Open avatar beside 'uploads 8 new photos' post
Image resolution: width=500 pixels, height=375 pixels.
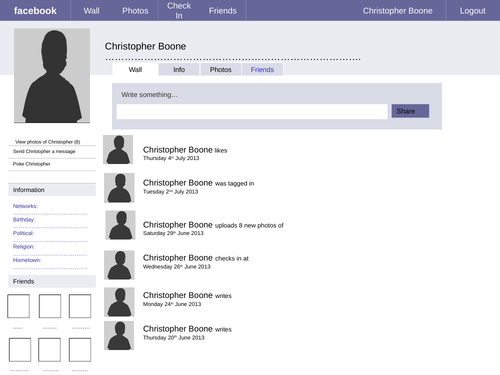(120, 225)
